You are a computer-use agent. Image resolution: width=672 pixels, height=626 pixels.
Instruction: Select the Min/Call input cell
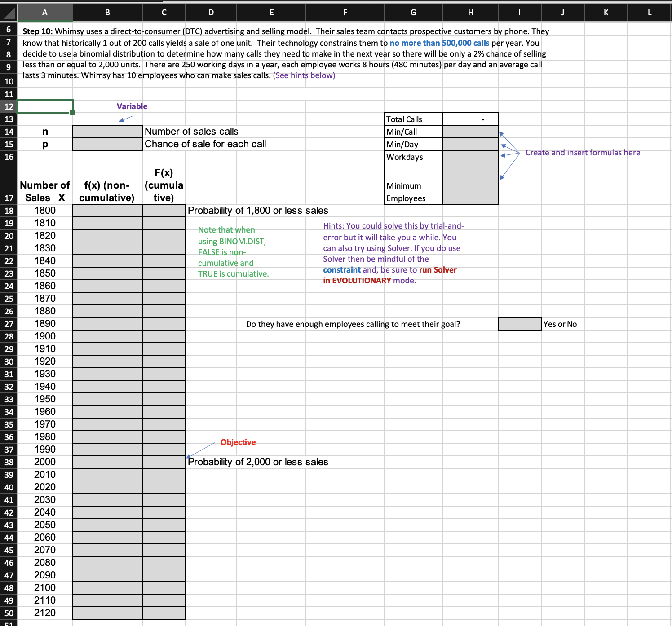[x=470, y=131]
